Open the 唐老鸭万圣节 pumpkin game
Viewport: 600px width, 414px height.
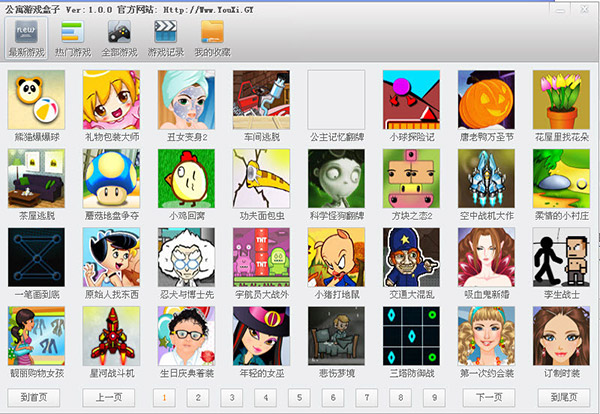click(x=486, y=99)
